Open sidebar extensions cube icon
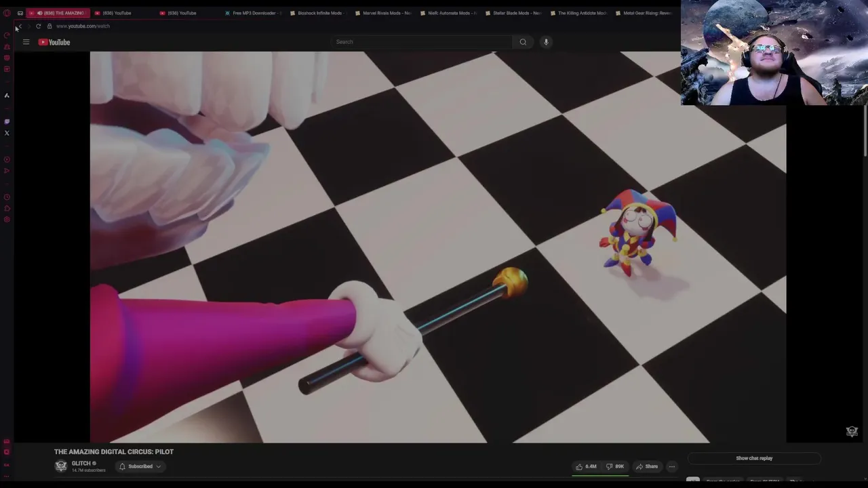This screenshot has height=488, width=868. 7,208
